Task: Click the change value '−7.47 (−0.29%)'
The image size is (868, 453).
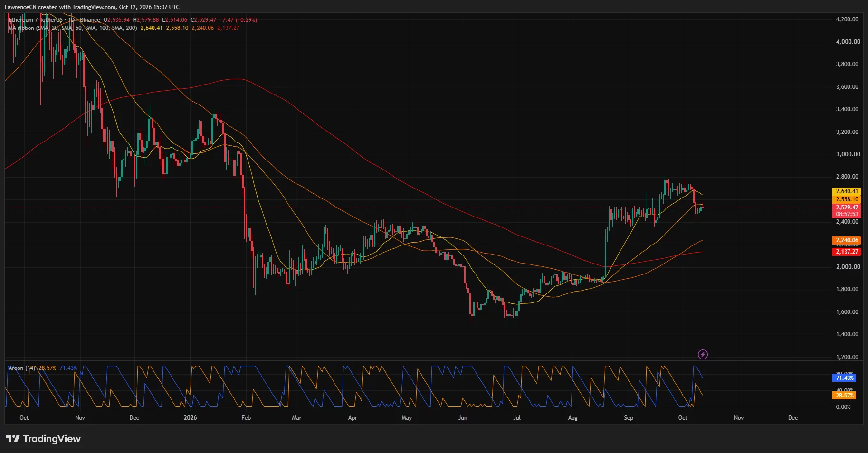Action: pos(238,20)
